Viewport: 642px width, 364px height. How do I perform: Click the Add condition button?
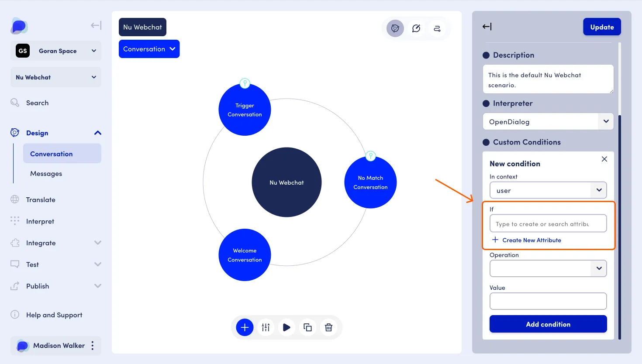(548, 324)
